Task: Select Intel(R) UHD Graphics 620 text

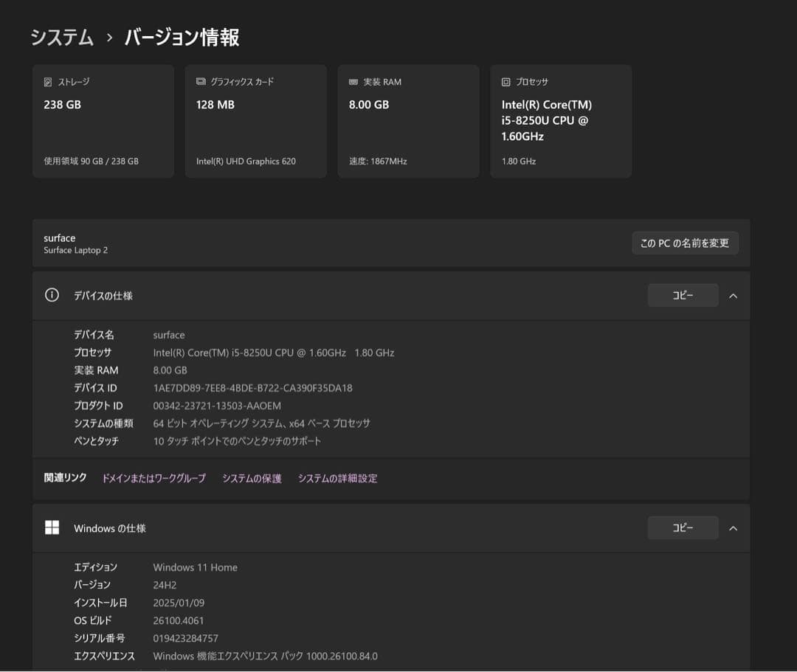Action: [x=246, y=161]
